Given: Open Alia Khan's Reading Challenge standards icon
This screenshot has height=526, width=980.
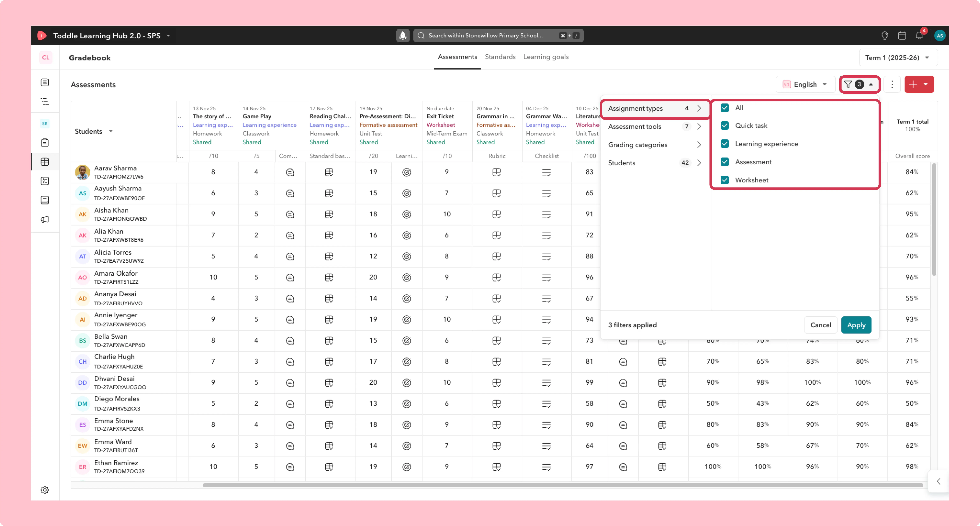Looking at the screenshot, I should [329, 236].
